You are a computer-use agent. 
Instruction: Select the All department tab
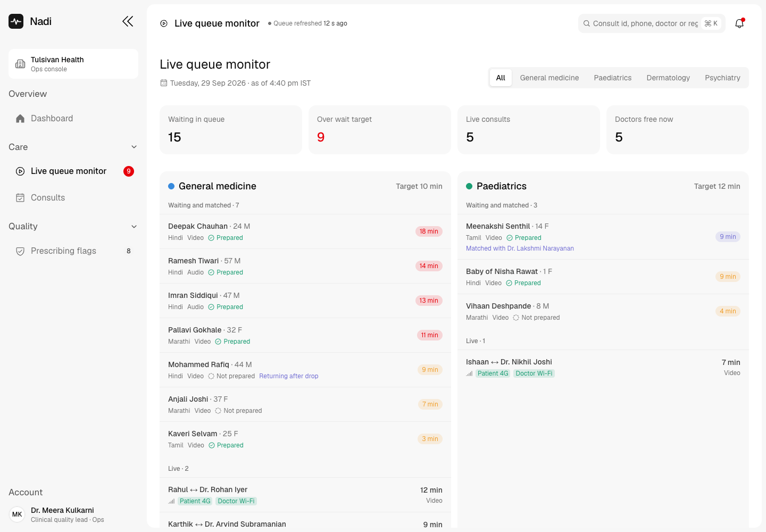coord(501,78)
